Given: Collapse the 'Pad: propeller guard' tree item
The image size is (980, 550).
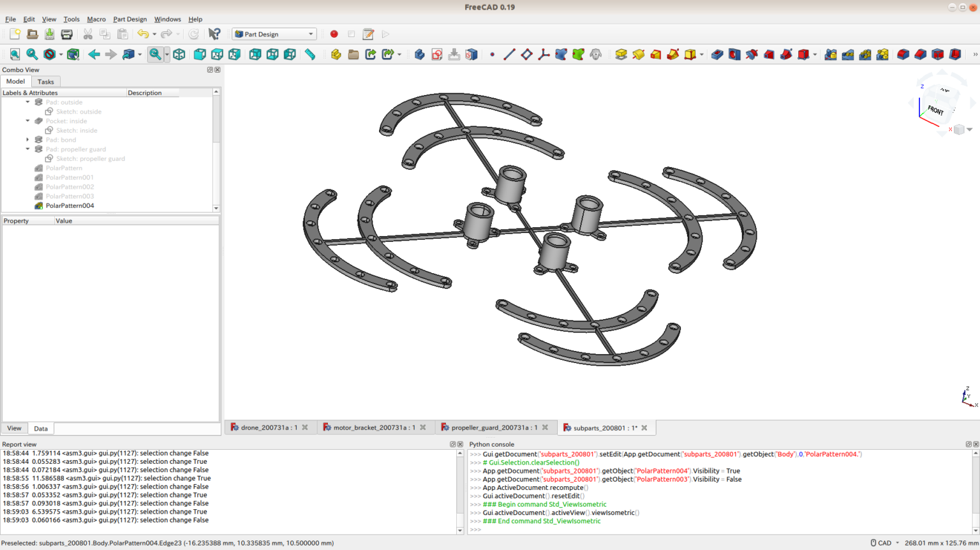Looking at the screenshot, I should coord(27,149).
